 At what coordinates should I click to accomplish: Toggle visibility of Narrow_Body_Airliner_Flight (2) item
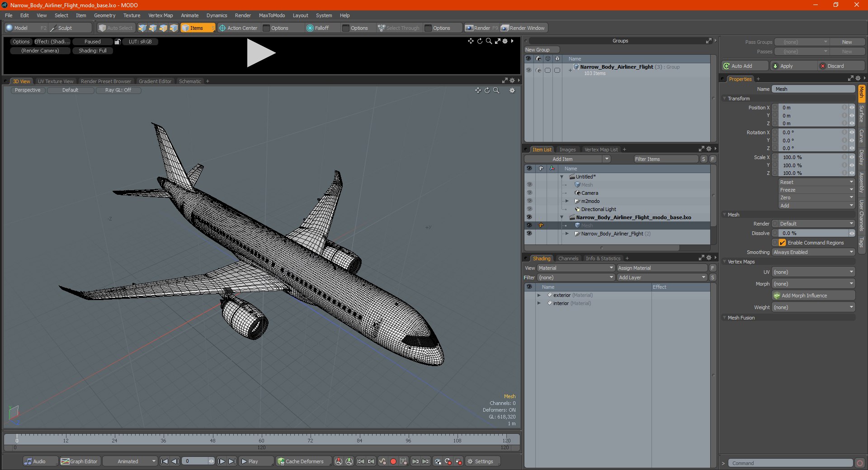(529, 234)
